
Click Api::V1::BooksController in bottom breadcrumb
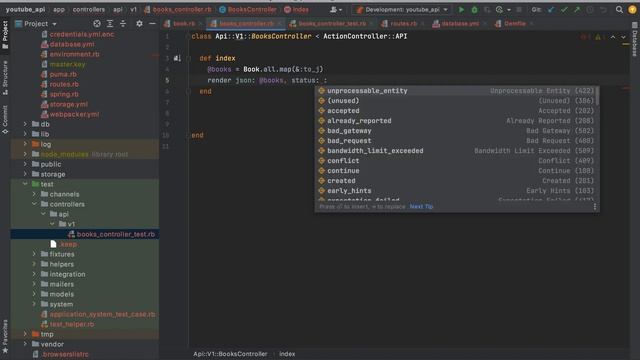pyautogui.click(x=230, y=354)
